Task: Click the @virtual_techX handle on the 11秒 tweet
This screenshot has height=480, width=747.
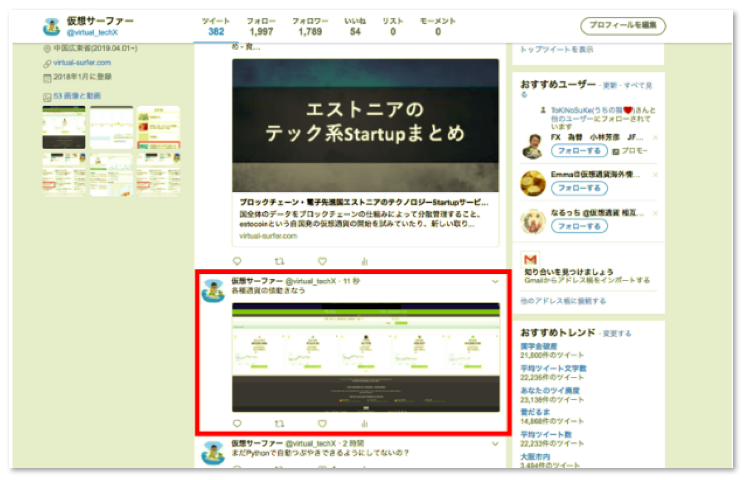Action: 311,281
